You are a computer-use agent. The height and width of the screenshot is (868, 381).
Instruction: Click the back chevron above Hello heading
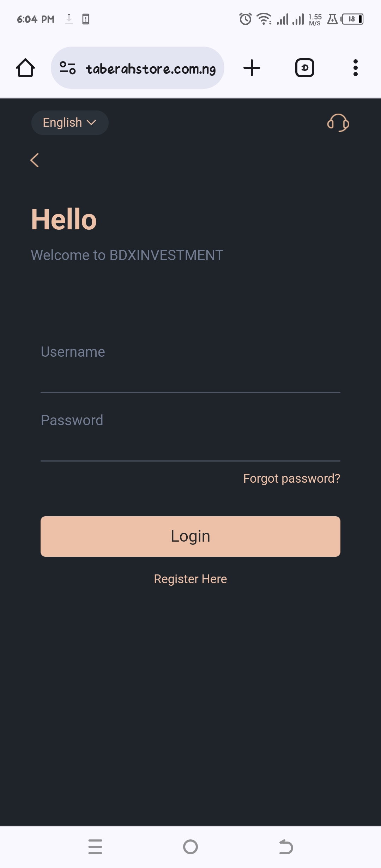34,160
